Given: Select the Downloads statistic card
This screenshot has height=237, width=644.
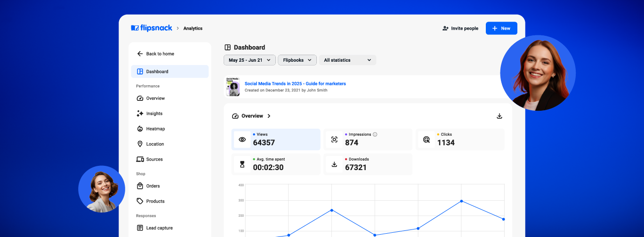Looking at the screenshot, I should [x=368, y=164].
